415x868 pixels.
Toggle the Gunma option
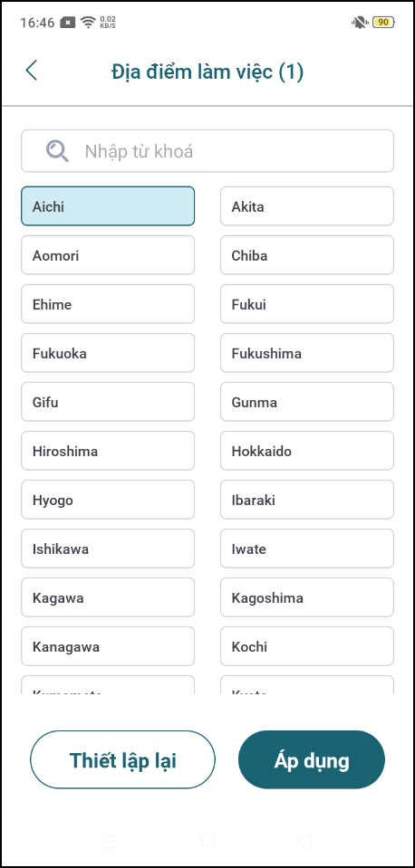coord(307,402)
